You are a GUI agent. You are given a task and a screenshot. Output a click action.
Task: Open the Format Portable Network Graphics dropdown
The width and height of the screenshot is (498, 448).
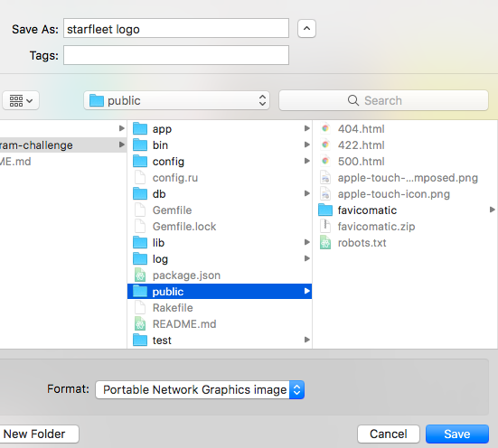(200, 389)
